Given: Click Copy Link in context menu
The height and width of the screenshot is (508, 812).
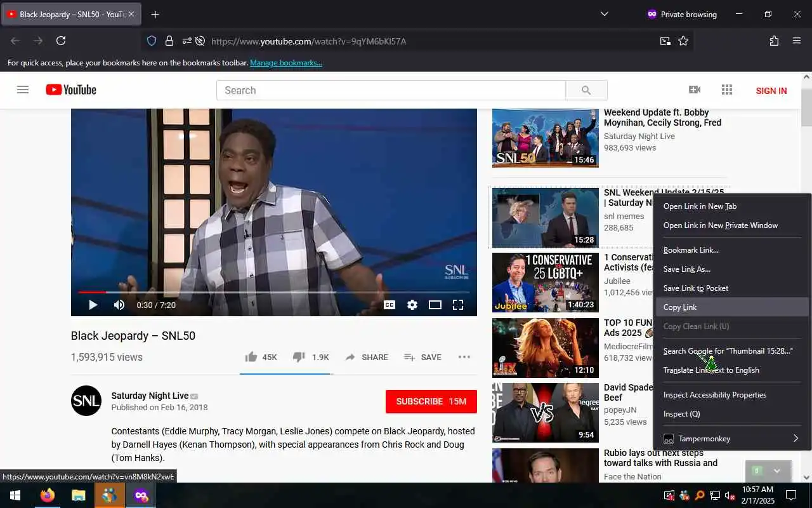Looking at the screenshot, I should (x=733, y=307).
